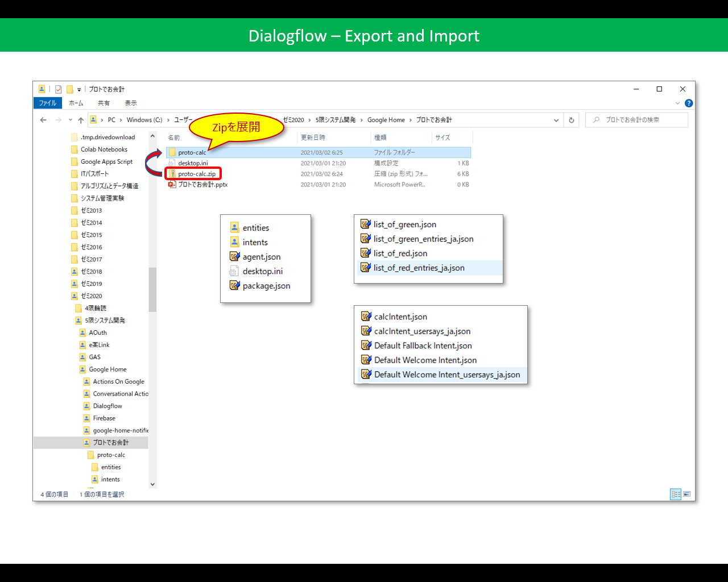Click the properties quick access toolbar icon

[x=58, y=89]
